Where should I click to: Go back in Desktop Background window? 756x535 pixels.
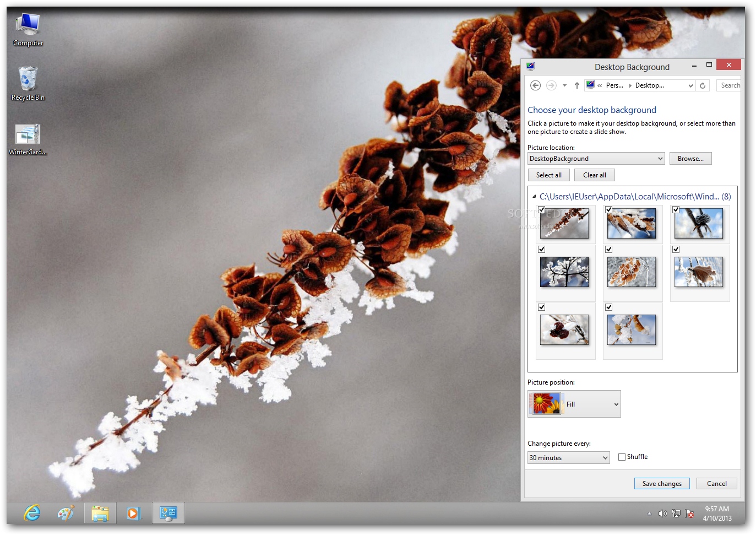tap(535, 85)
